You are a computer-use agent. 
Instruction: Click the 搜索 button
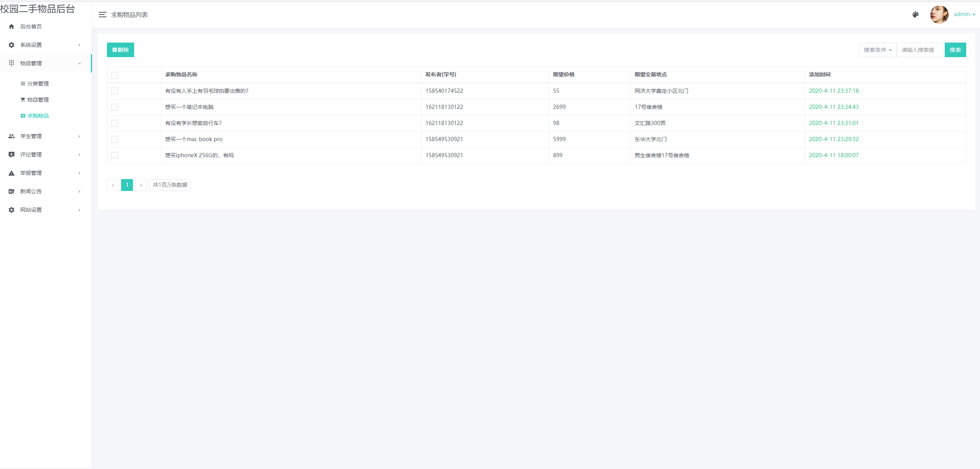pyautogui.click(x=955, y=50)
